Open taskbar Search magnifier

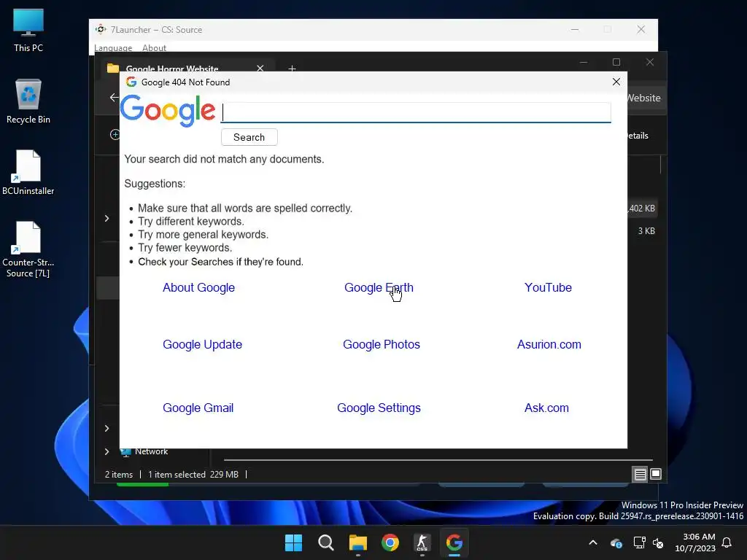pos(326,542)
